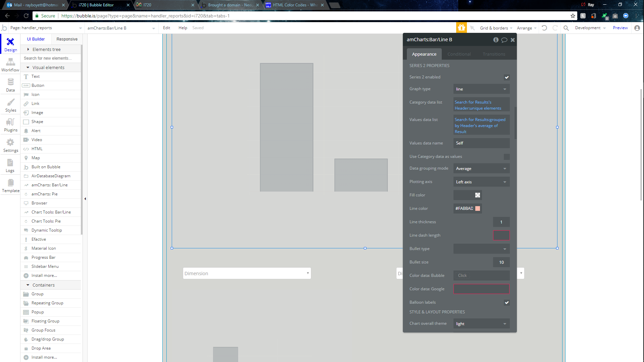Pick the Line color swatch

478,208
